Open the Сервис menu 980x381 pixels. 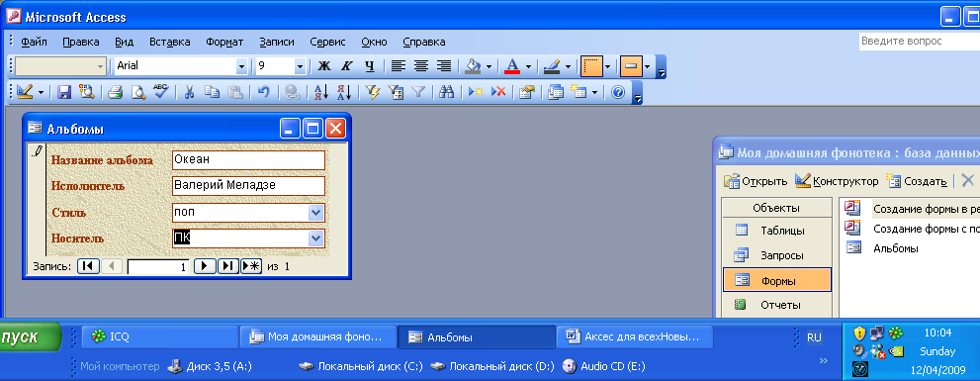tap(327, 42)
